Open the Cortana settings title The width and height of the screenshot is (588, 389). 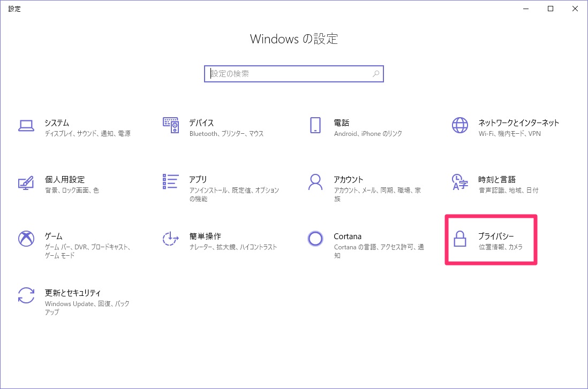(348, 237)
